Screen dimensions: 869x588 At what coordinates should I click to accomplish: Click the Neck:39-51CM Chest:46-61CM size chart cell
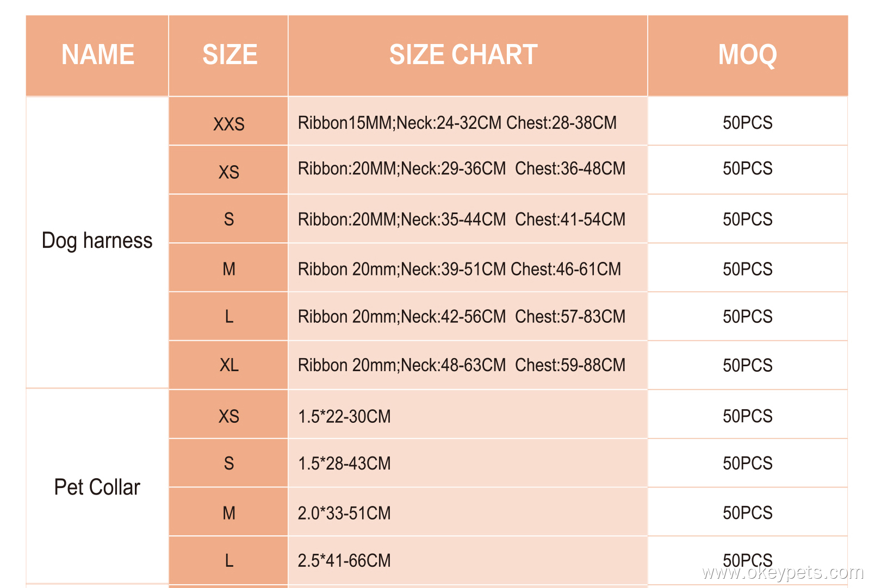459,269
